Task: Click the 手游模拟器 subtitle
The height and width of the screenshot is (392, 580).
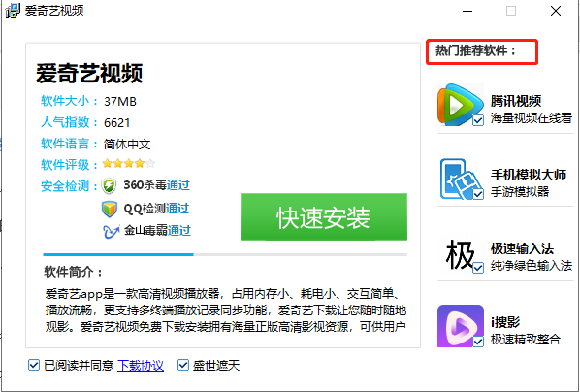Action: tap(520, 192)
